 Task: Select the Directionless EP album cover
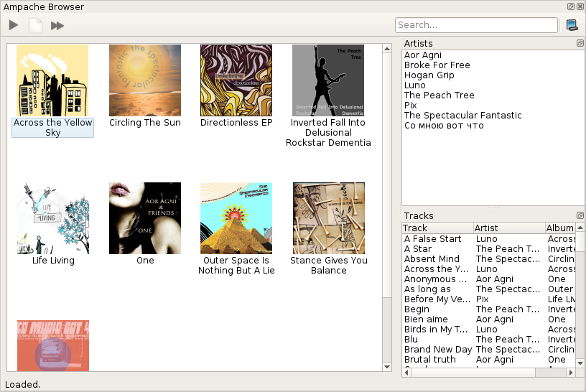point(236,80)
